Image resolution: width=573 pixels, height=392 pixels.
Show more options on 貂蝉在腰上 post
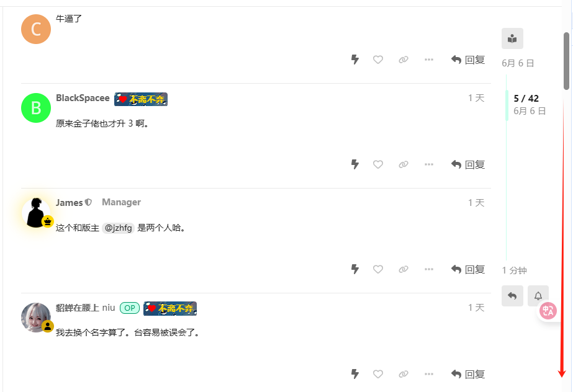[429, 374]
